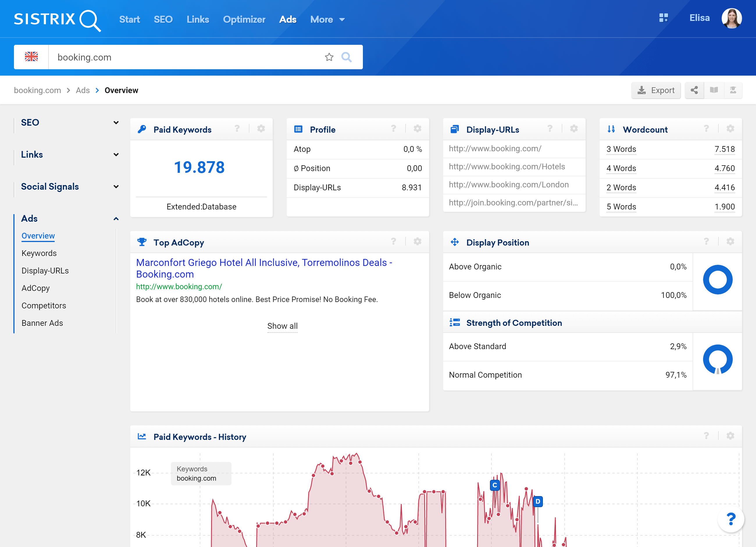Go to Ads in top navigation
756x547 pixels.
288,19
